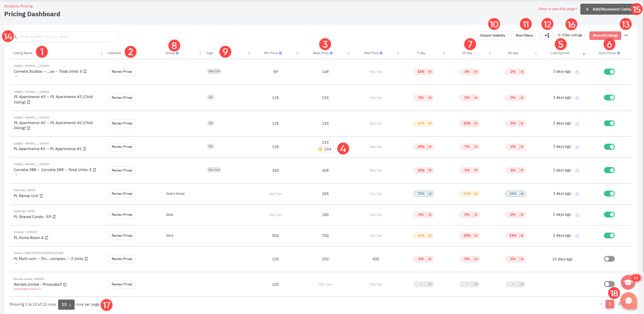The width and height of the screenshot is (644, 314).
Task: Click max price 400 for PL Multi-unit
Action: tap(376, 259)
